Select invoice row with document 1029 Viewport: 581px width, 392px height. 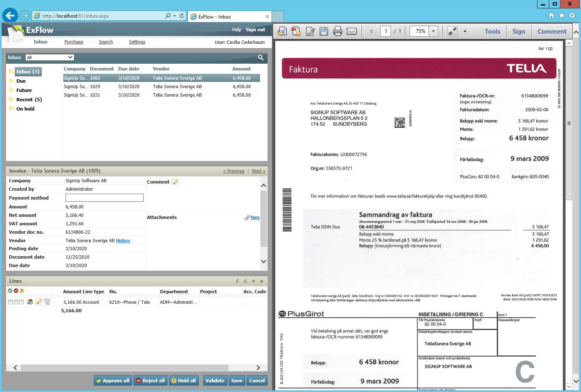pyautogui.click(x=161, y=87)
